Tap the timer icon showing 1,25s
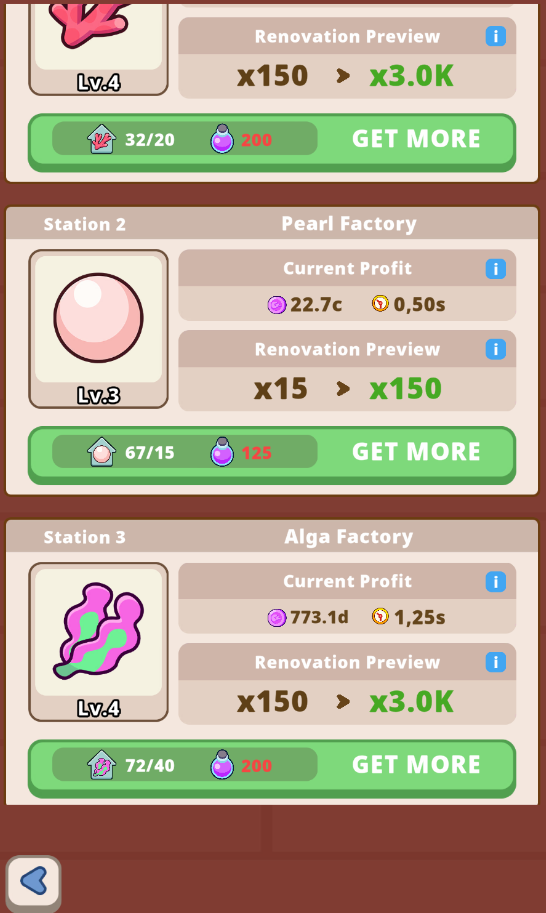Viewport: 546px width, 913px height. 380,616
